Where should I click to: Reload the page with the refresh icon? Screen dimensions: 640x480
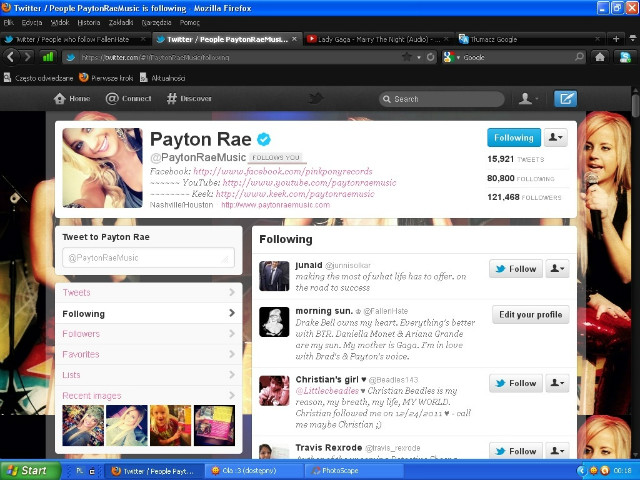[430, 57]
